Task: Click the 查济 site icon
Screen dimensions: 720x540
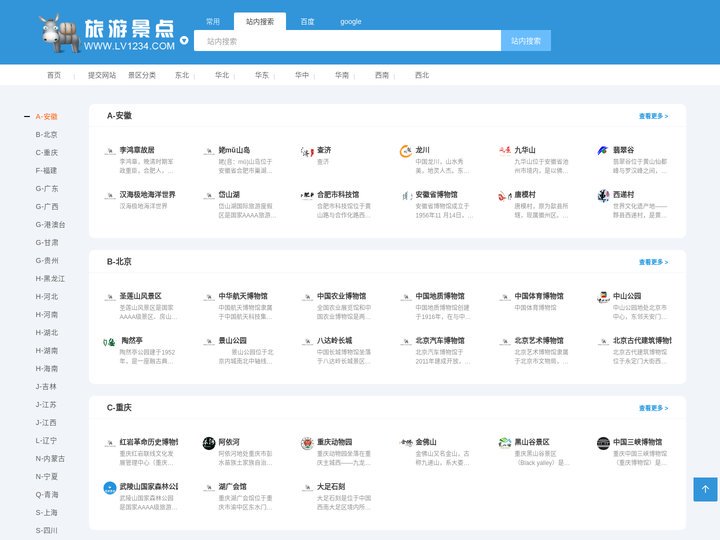Action: (x=307, y=151)
